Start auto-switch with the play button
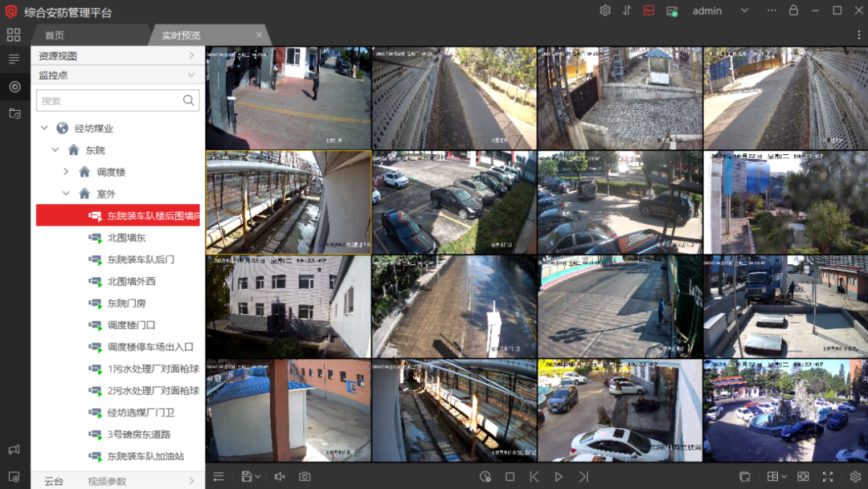This screenshot has width=868, height=489. 559,476
